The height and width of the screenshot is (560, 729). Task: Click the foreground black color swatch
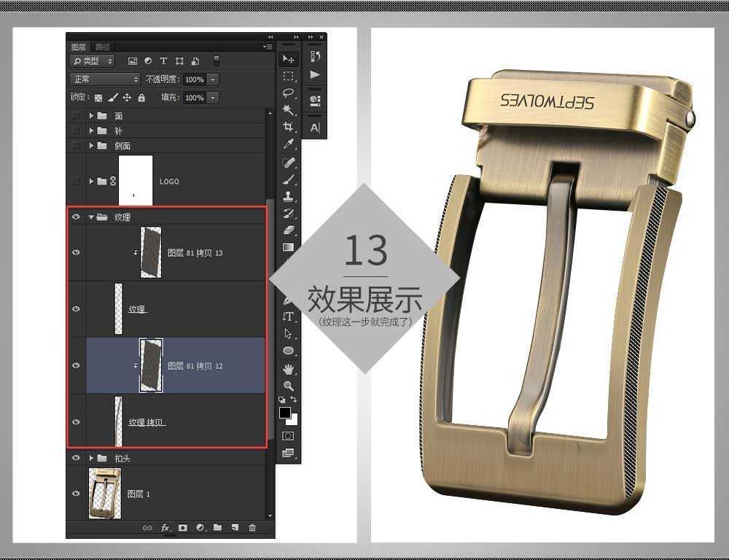tap(284, 413)
